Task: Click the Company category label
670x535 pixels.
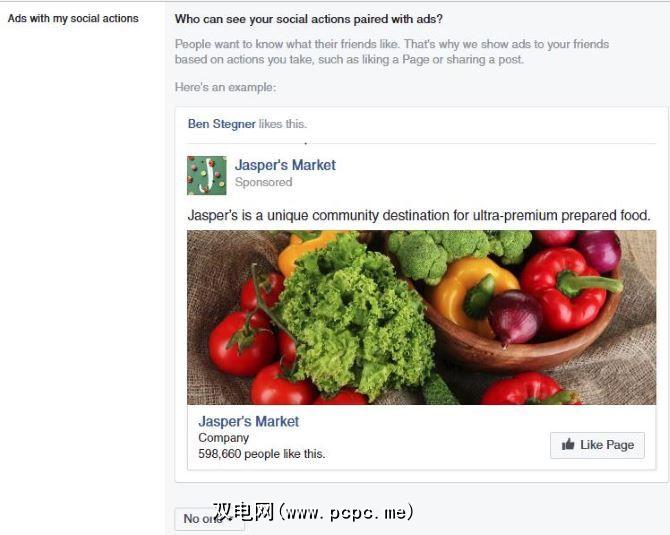Action: point(223,438)
